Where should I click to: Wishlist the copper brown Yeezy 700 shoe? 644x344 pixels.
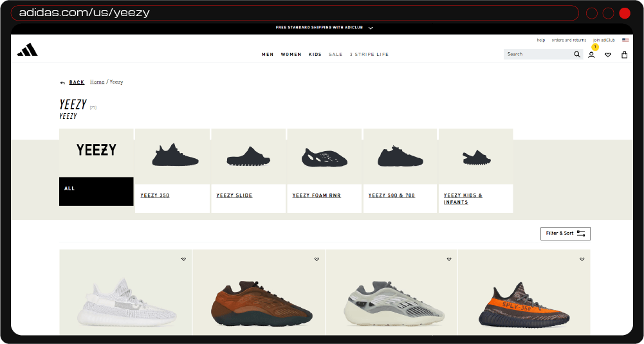(317, 259)
